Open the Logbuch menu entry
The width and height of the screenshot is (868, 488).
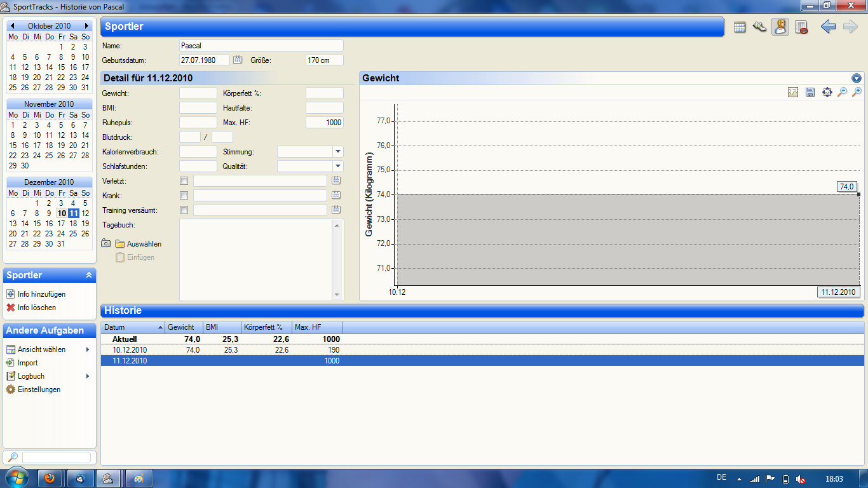click(31, 376)
